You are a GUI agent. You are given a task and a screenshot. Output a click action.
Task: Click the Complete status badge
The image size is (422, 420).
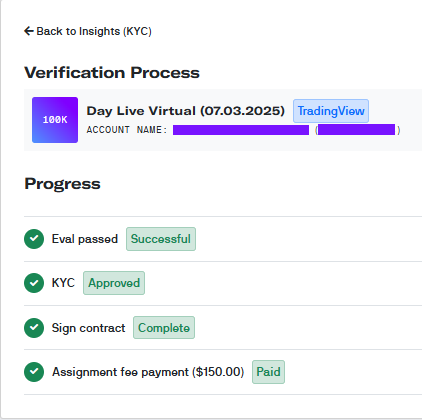[x=164, y=328]
